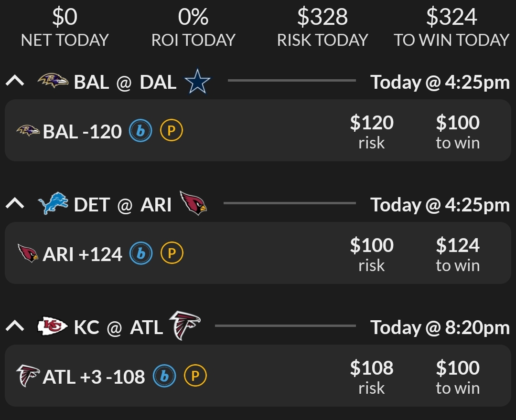Click the Kansas City Chiefs logo

coord(53,327)
